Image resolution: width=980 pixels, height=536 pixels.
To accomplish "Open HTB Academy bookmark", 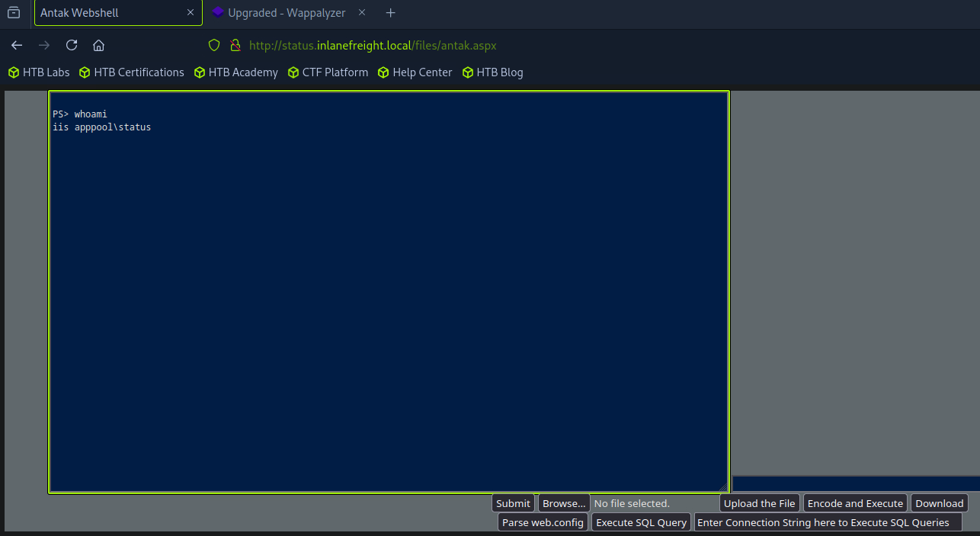I will tap(236, 72).
